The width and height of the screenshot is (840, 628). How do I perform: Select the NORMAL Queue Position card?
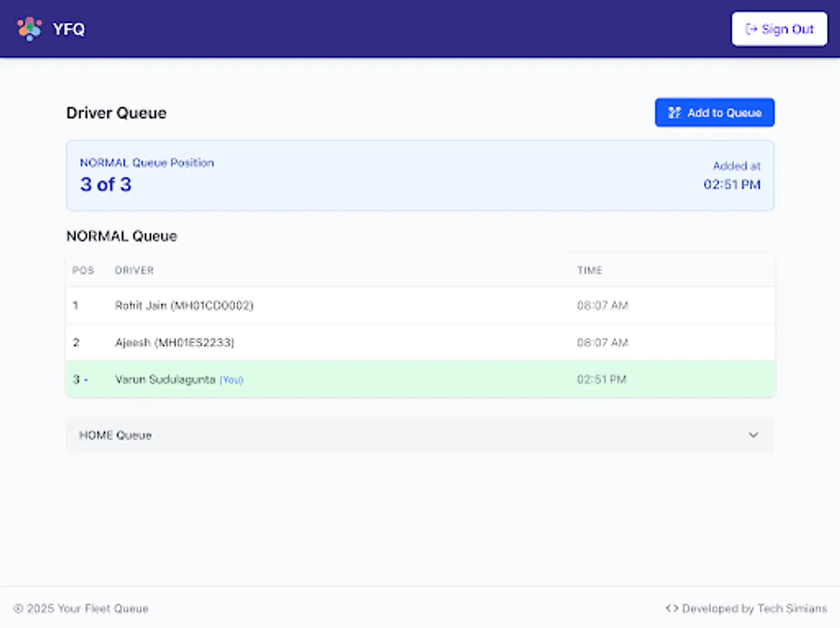[420, 175]
